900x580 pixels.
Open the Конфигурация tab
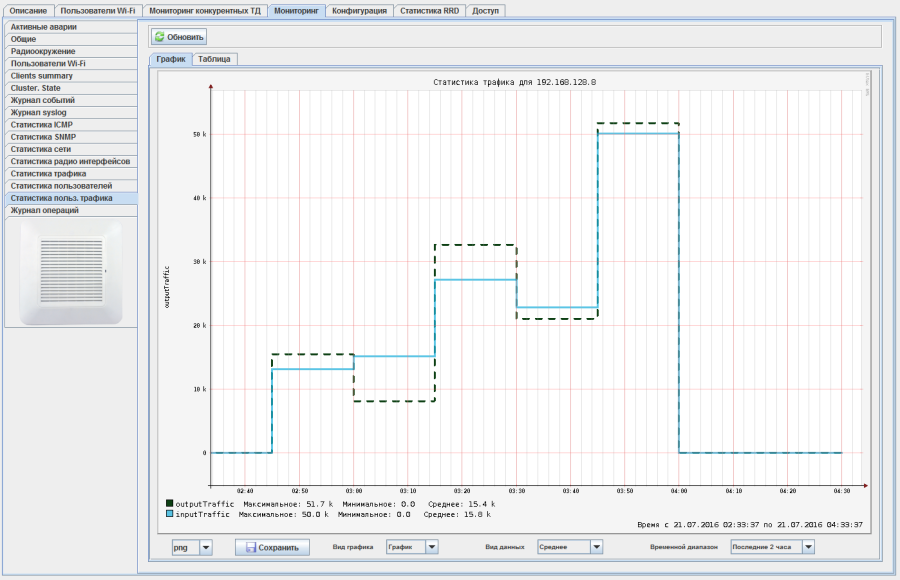point(359,10)
